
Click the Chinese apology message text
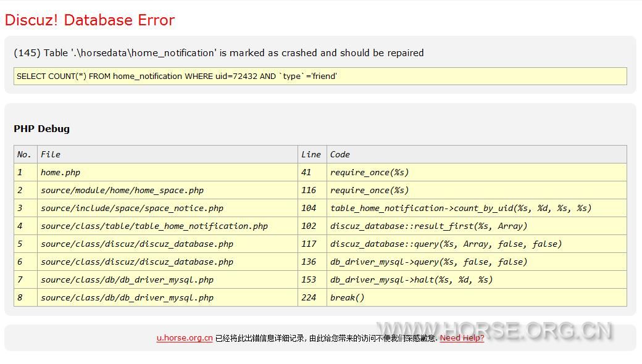coord(327,338)
